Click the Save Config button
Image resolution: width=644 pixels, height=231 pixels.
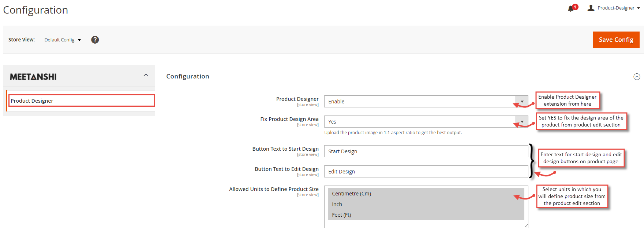616,40
